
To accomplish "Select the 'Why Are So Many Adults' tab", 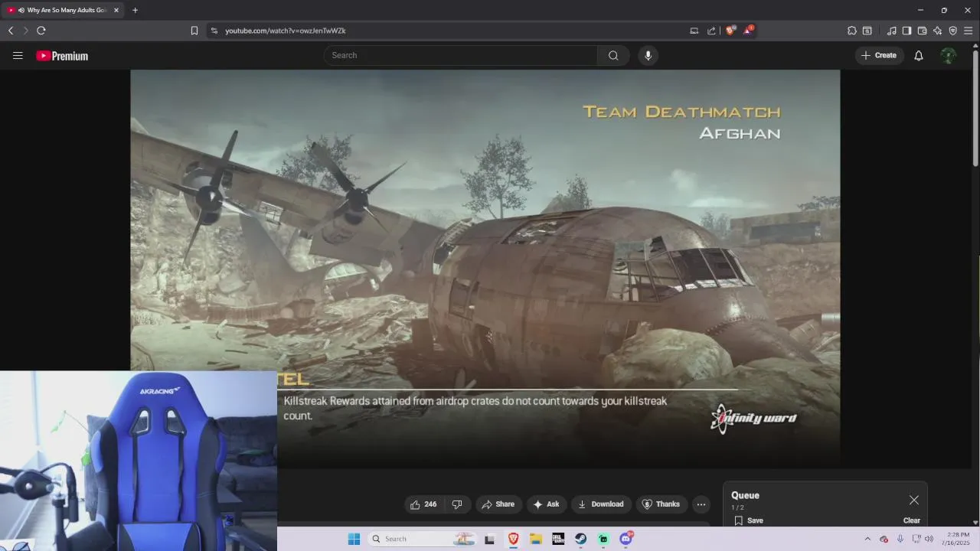I will 62,10.
